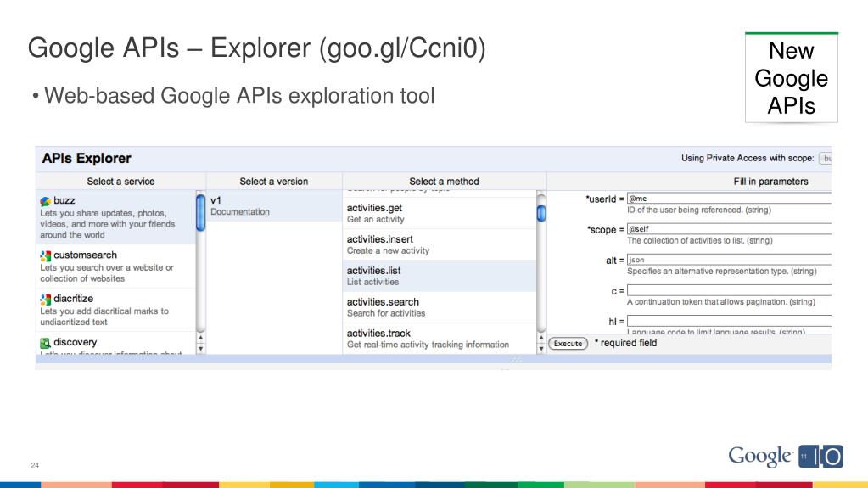Viewport: 868px width, 488px height.
Task: Click the 'Select a method' column header
Action: [x=444, y=181]
